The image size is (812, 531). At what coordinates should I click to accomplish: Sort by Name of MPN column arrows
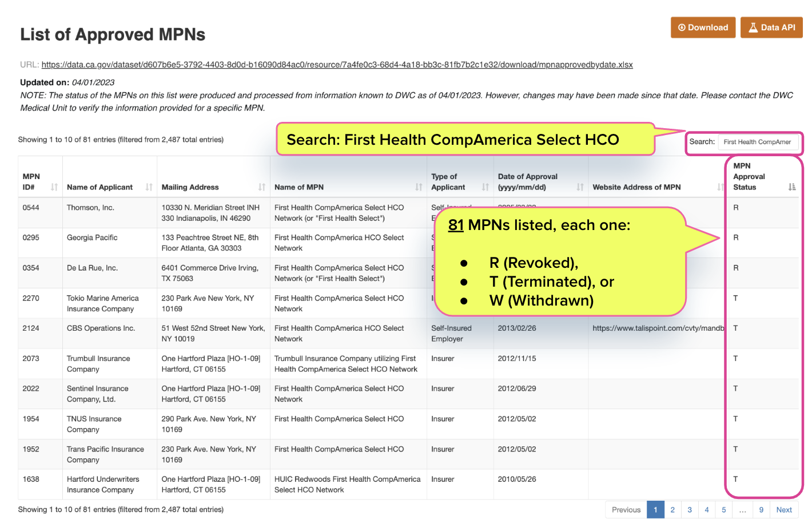click(419, 187)
